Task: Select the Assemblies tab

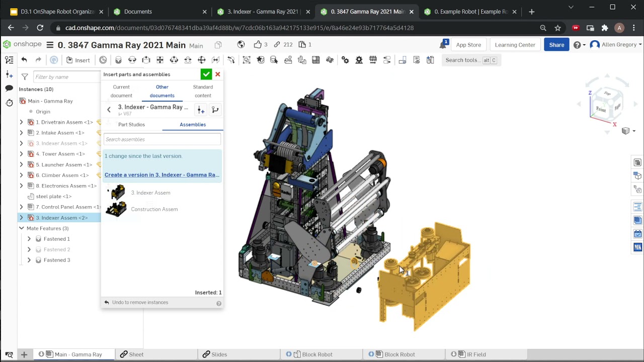Action: tap(193, 124)
